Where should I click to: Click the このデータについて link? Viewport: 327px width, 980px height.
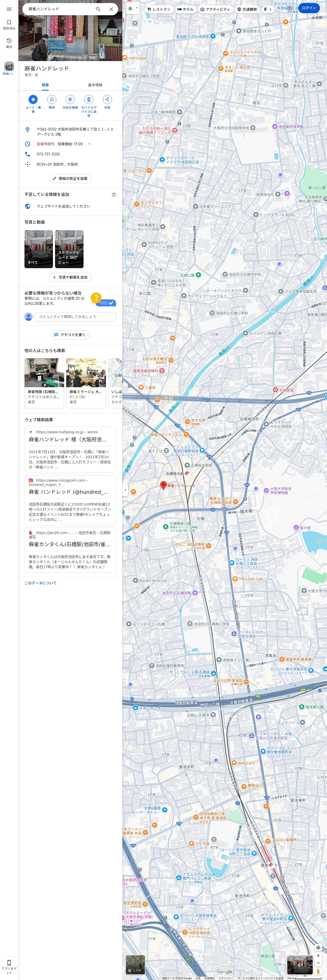pyautogui.click(x=40, y=583)
